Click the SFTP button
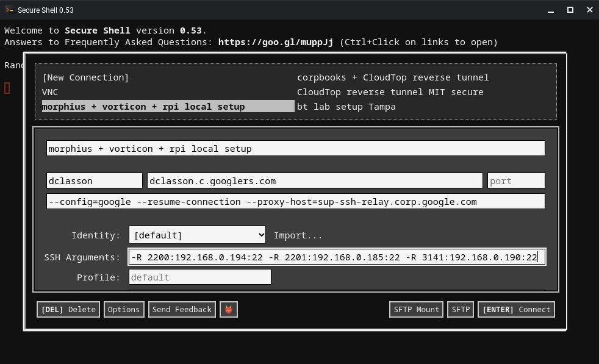 461,310
